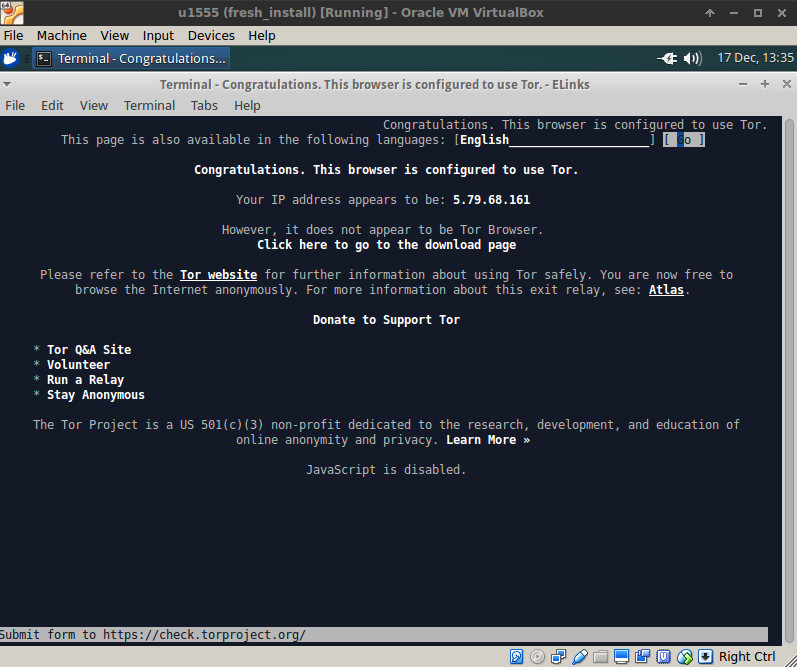Follow the Learn More link
Viewport: 797px width, 667px height.
(488, 440)
